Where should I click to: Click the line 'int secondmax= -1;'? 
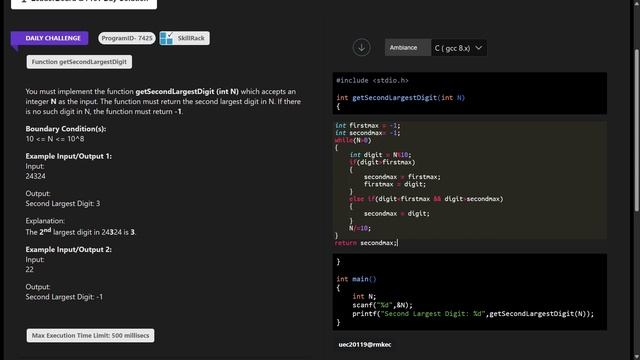[368, 133]
